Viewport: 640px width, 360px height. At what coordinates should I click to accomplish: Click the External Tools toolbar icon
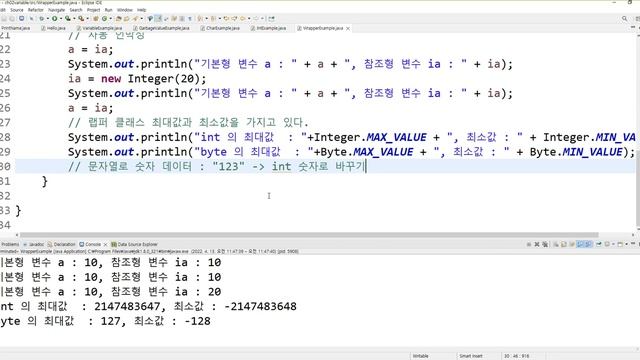pos(81,18)
